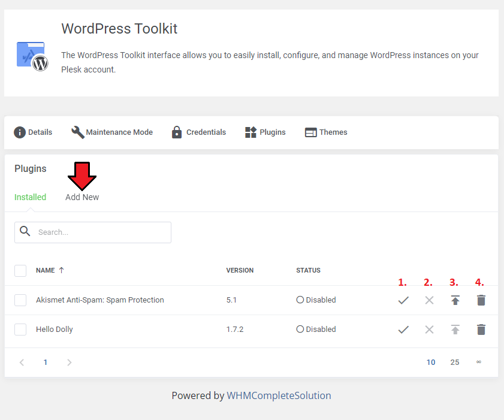Click the VERSION column header
The width and height of the screenshot is (504, 420).
pos(240,270)
